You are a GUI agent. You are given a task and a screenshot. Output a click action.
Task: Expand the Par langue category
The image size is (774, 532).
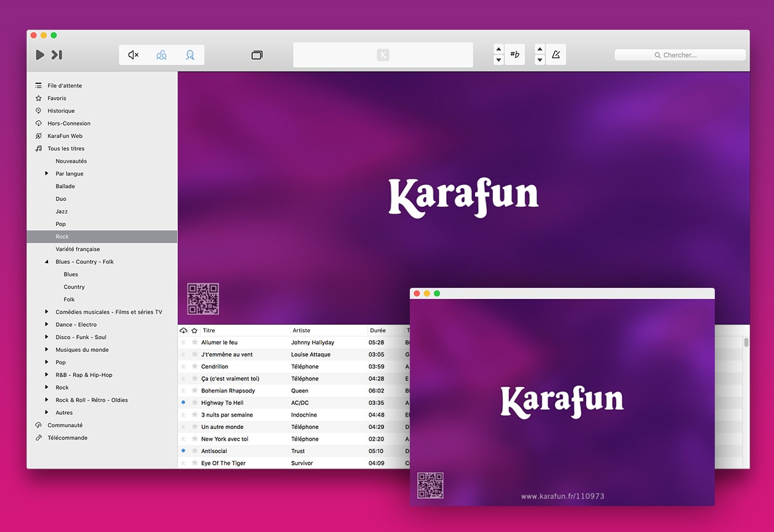click(x=47, y=174)
